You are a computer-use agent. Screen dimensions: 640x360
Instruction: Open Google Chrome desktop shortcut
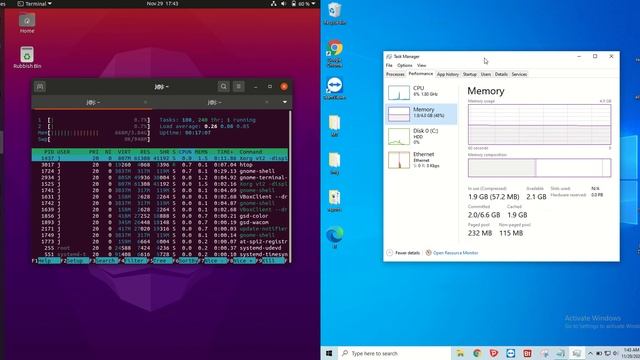click(x=335, y=53)
